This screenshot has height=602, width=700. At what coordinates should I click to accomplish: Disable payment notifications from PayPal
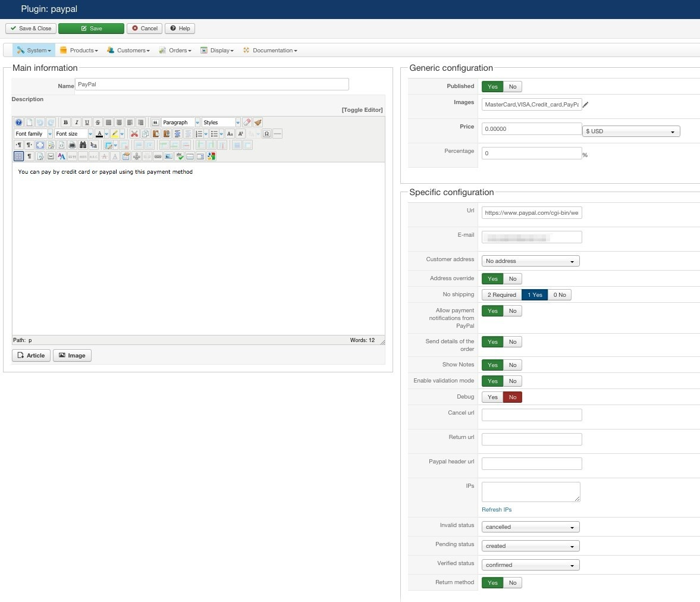point(513,311)
